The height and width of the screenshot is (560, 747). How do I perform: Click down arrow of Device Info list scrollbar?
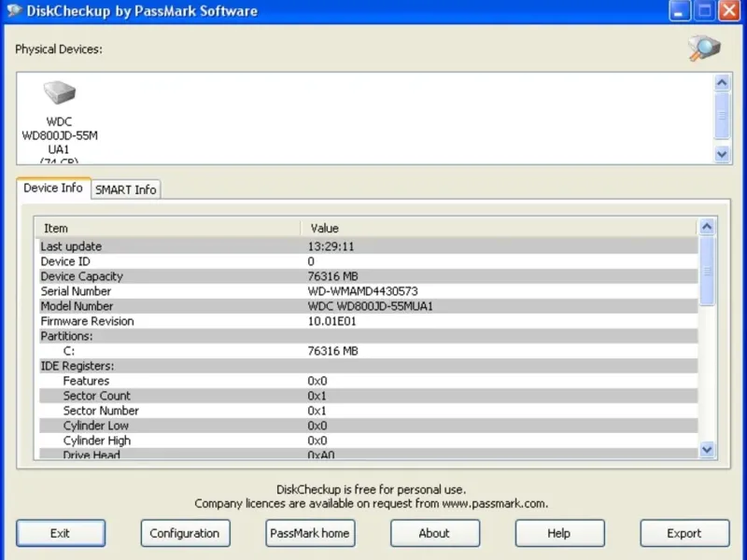707,449
